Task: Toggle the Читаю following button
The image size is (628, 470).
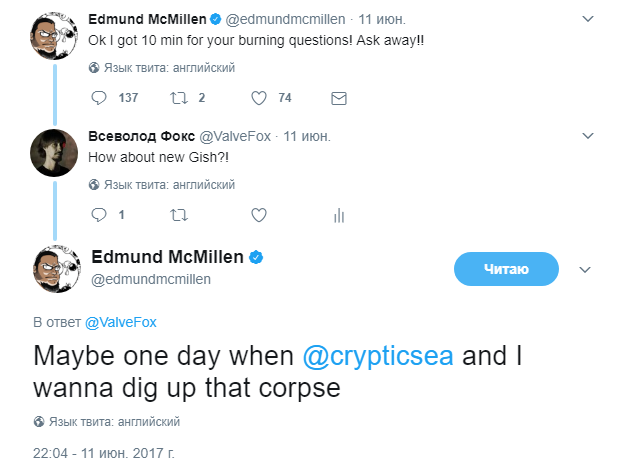Action: [506, 269]
